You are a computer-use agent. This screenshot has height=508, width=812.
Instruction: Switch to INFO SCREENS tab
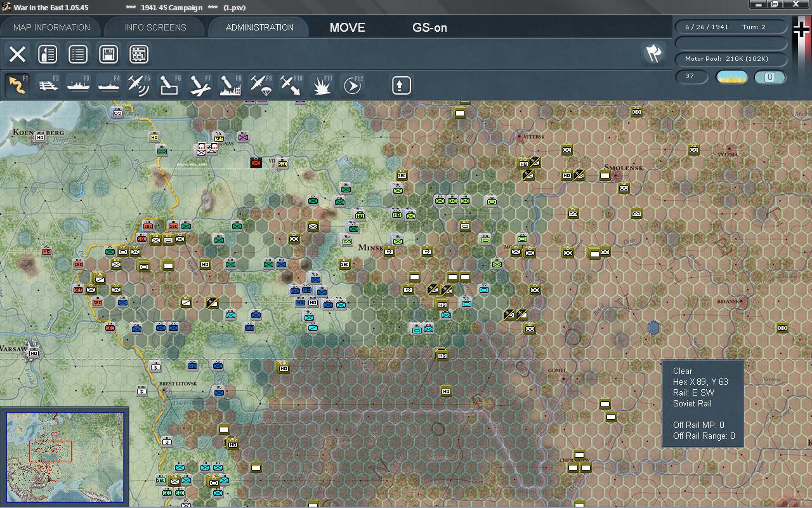155,27
